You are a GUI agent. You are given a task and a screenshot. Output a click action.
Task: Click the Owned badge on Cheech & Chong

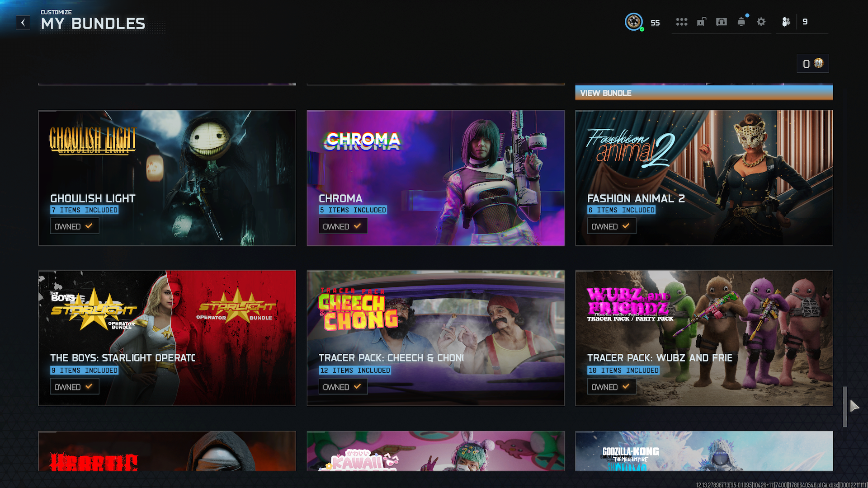(x=343, y=387)
